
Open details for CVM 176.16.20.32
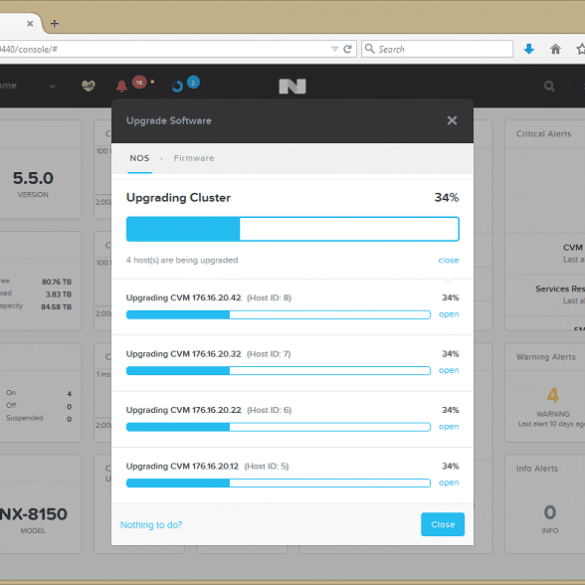449,370
